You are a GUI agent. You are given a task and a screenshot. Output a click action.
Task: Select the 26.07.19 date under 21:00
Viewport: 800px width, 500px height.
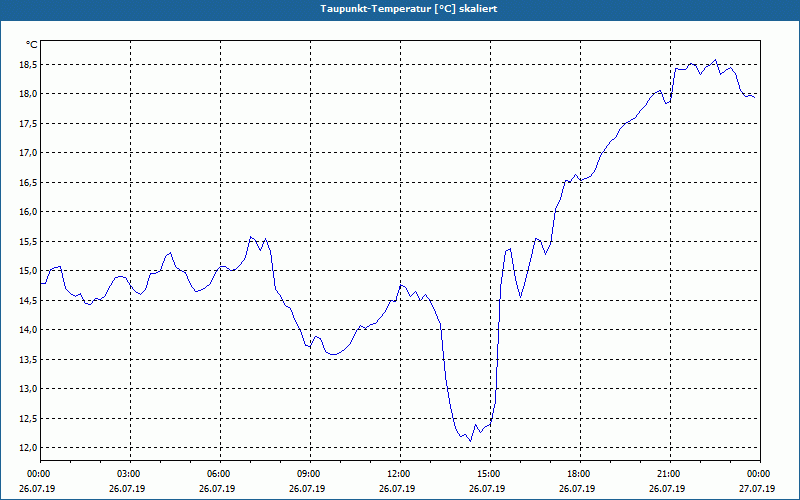point(667,488)
